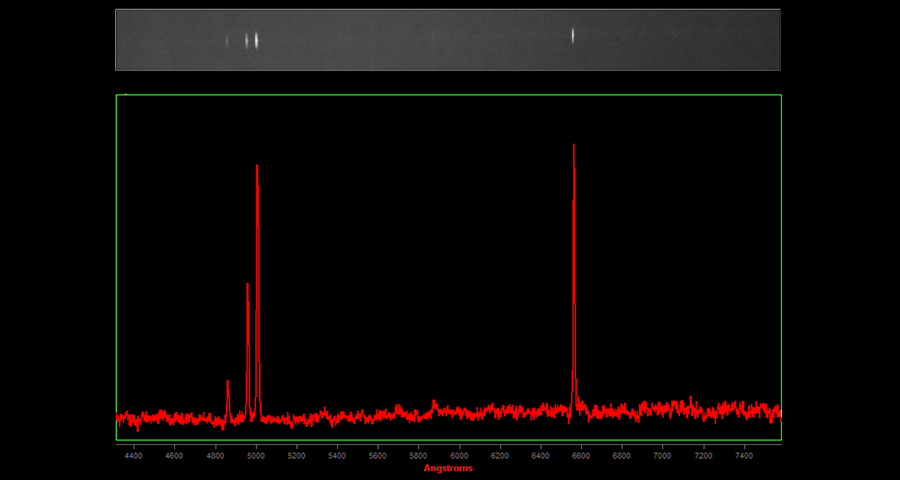The width and height of the screenshot is (900, 480).
Task: Click the 5400 axis tick label
Action: (337, 455)
